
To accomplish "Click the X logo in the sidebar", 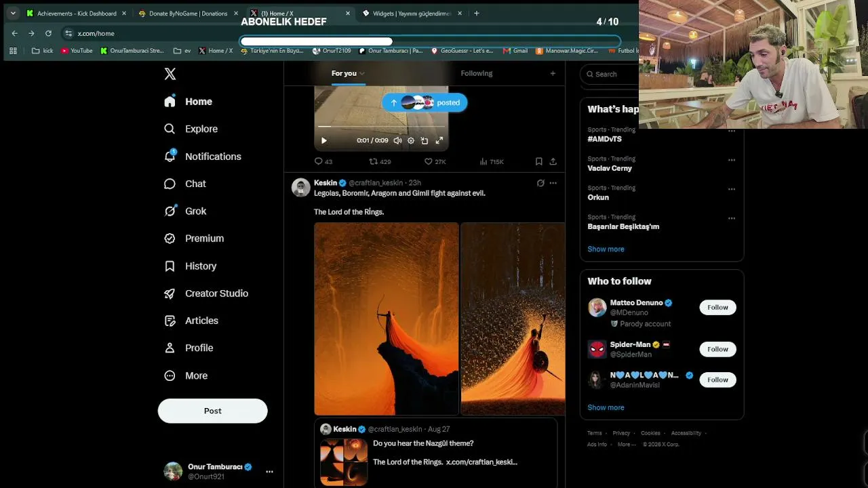I will [x=170, y=74].
